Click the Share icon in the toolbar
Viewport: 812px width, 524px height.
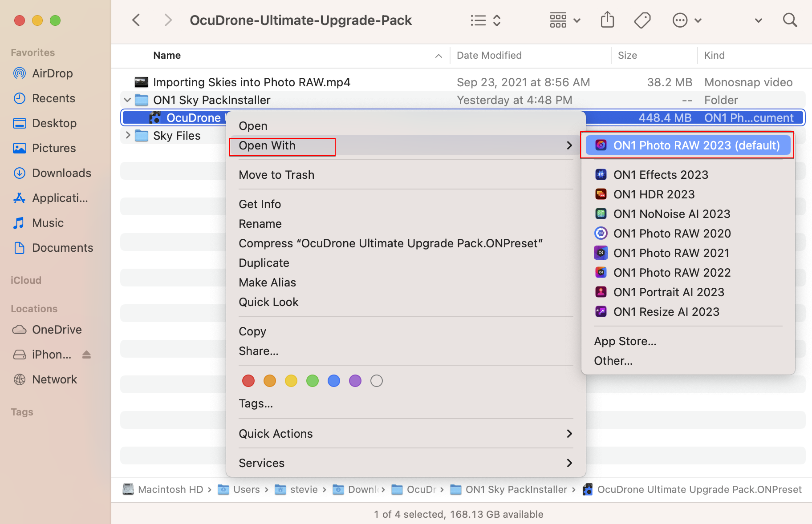coord(607,20)
